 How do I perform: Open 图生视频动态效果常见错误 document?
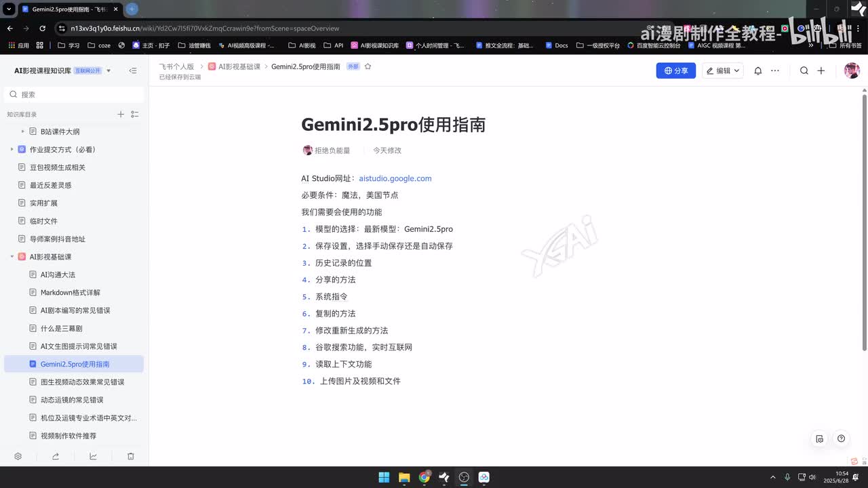(82, 382)
